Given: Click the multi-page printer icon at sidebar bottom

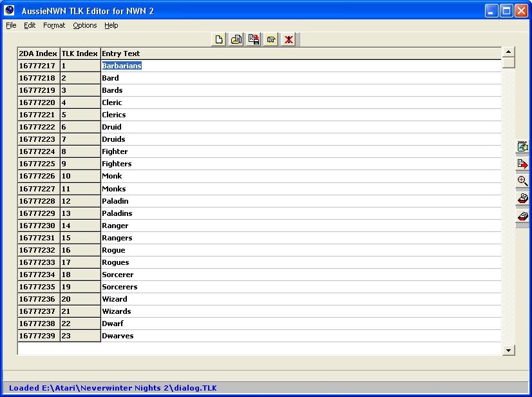Looking at the screenshot, I should tap(522, 217).
